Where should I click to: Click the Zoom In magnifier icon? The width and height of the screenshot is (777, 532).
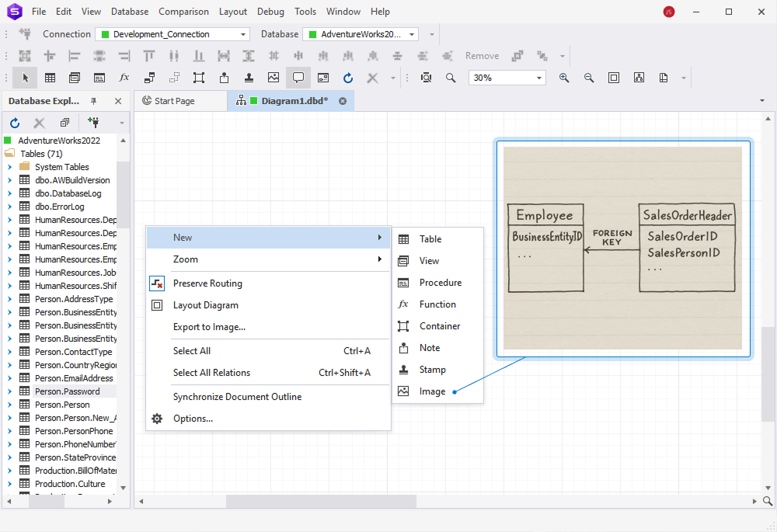[564, 78]
